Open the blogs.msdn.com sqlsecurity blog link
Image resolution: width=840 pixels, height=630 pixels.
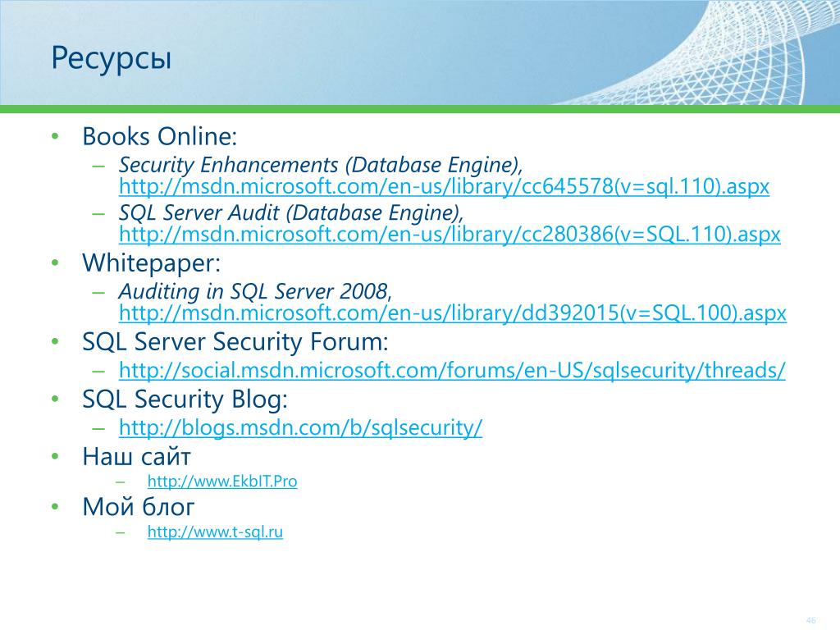tap(300, 427)
